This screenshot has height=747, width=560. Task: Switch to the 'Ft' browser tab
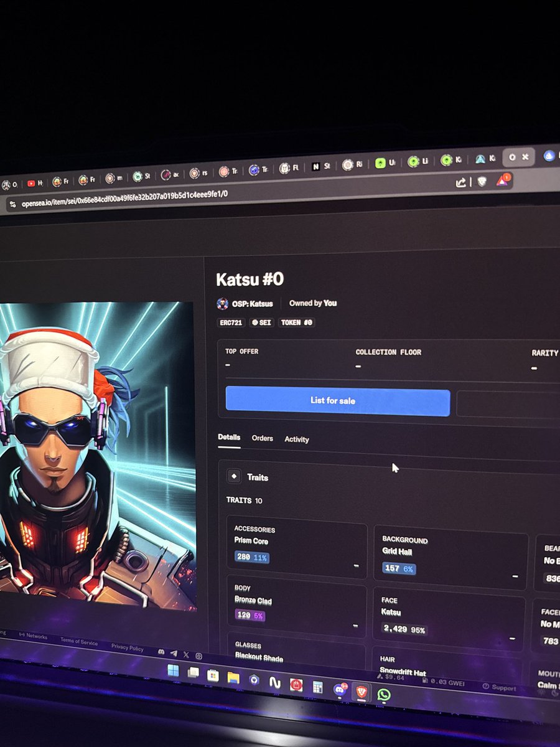pos(288,168)
